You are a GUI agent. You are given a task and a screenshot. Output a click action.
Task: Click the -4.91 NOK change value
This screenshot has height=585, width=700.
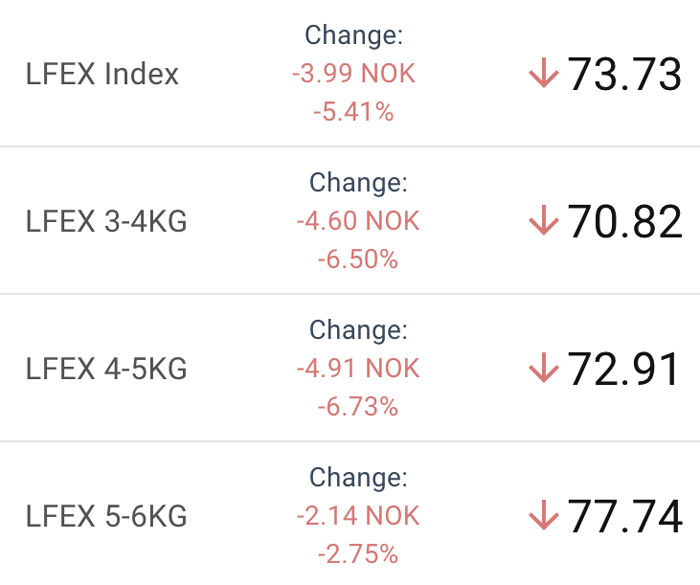coord(358,368)
